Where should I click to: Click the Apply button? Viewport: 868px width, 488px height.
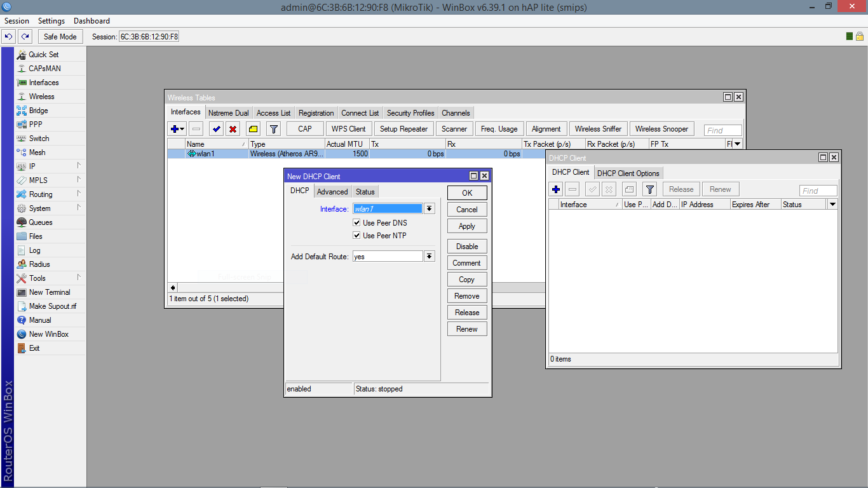click(467, 226)
